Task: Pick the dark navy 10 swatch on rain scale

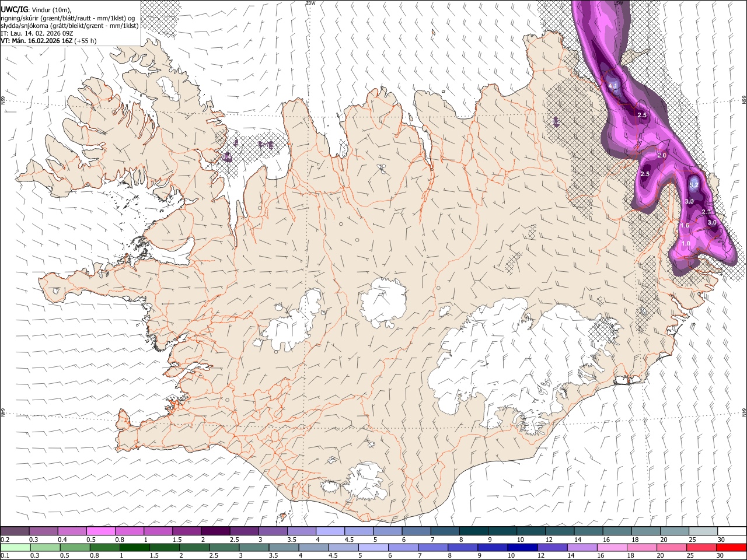Action: click(x=521, y=547)
